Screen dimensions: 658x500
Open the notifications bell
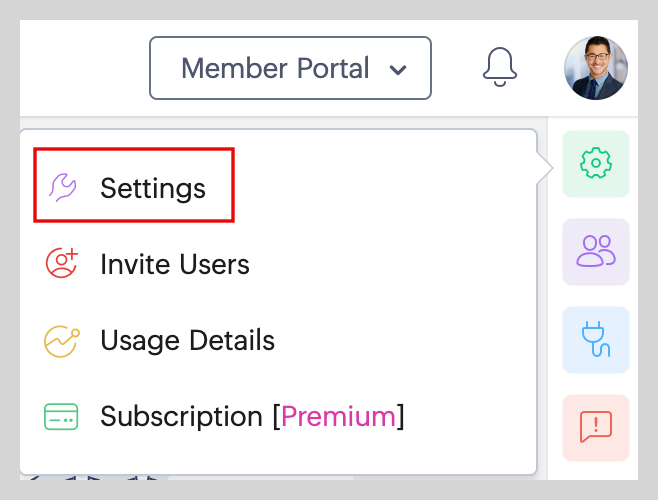coord(500,68)
